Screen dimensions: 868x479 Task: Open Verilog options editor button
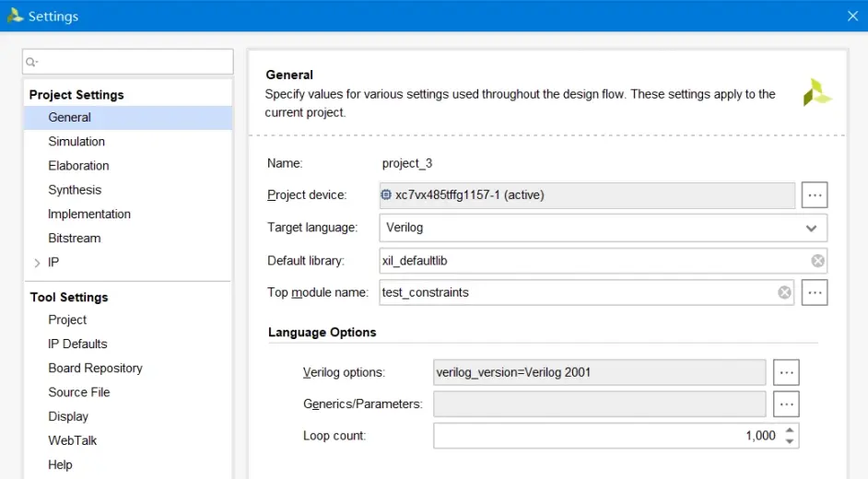click(786, 372)
